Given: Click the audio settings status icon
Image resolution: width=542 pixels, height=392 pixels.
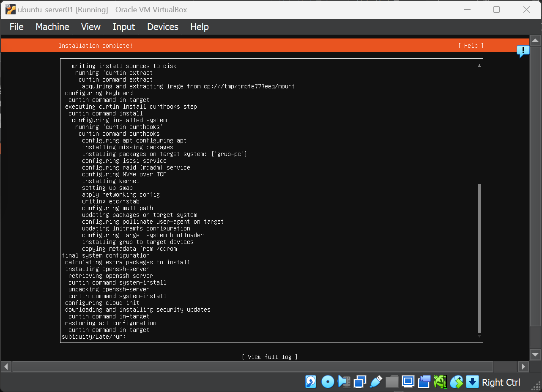Looking at the screenshot, I should 344,382.
